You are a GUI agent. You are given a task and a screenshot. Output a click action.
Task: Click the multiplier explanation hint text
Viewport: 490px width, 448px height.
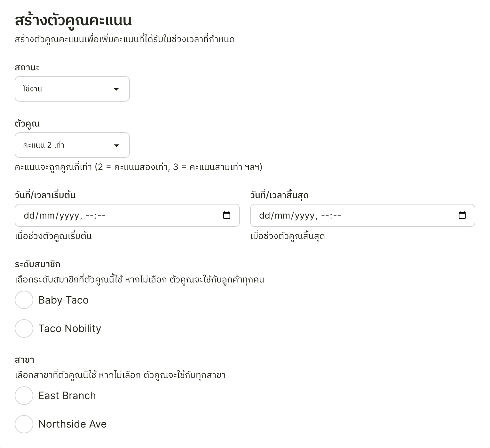pos(138,167)
